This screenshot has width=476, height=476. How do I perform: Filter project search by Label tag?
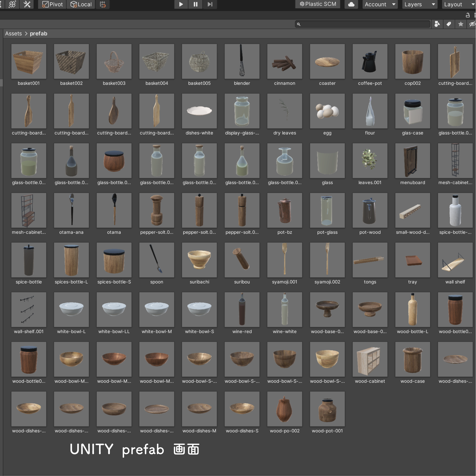449,24
